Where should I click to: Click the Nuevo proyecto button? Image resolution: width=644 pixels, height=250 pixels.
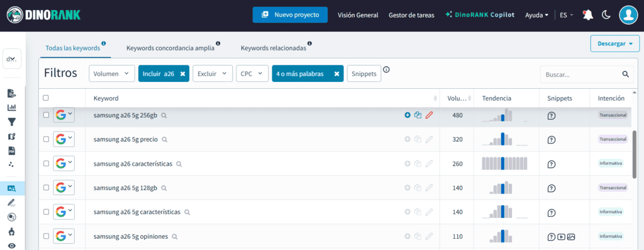coord(290,15)
